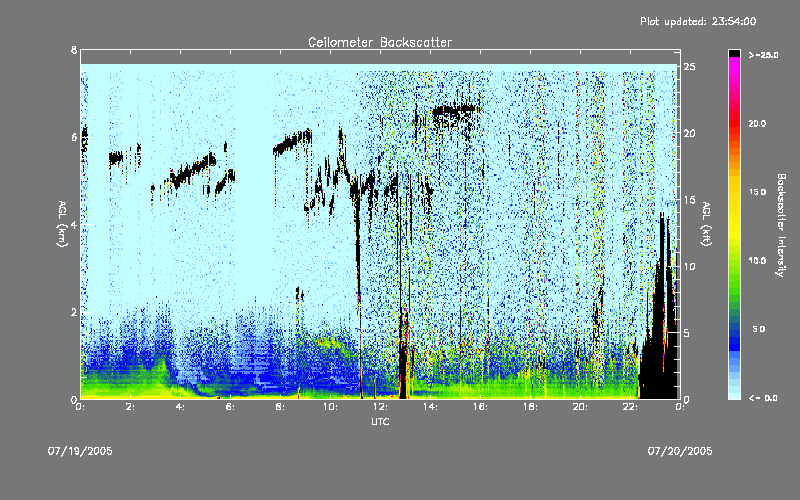Click the 10 kft tick label on right axis

[689, 266]
